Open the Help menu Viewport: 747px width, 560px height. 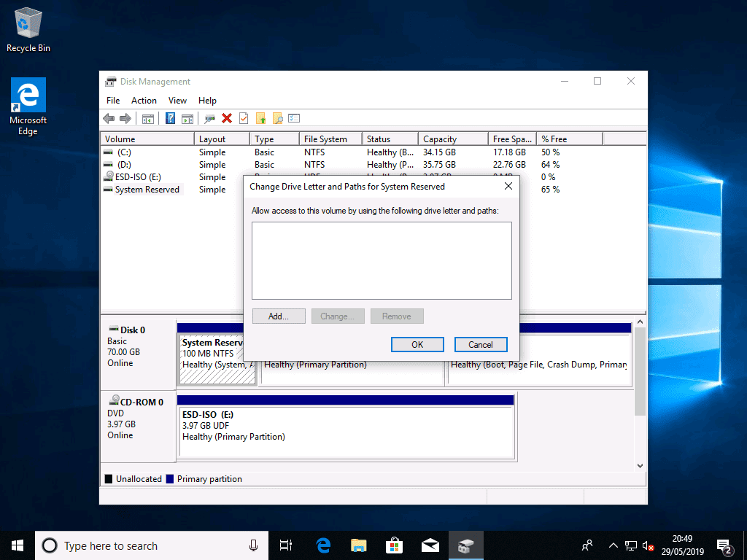point(207,101)
